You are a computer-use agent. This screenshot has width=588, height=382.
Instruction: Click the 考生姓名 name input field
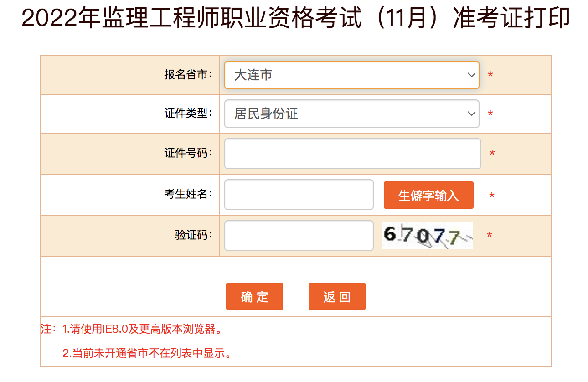tap(299, 195)
